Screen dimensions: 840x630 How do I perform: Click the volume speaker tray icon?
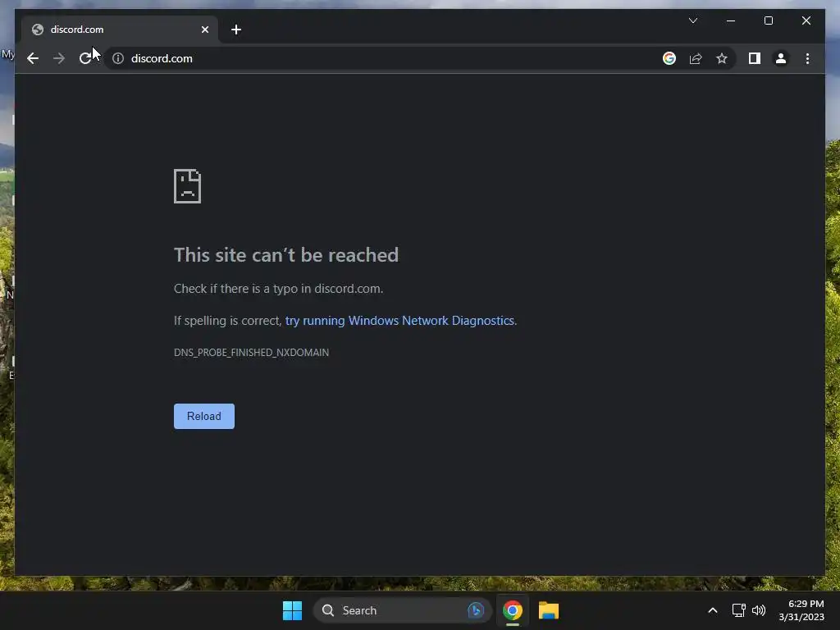[x=759, y=610]
